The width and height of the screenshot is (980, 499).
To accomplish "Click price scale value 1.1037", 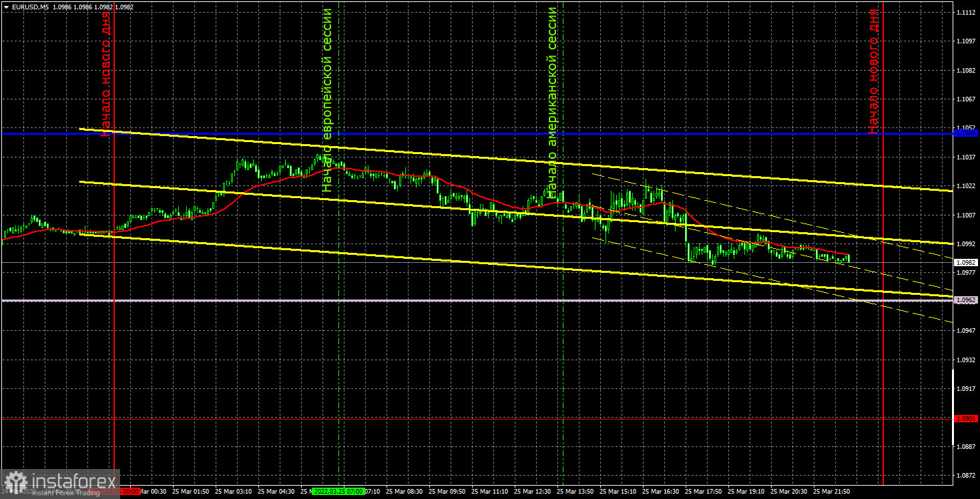I will [x=966, y=157].
